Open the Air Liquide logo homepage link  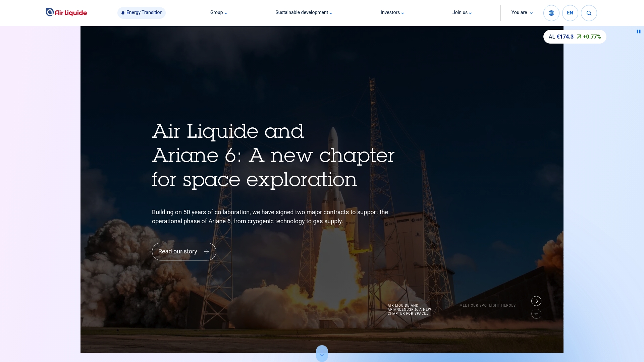[x=66, y=12]
